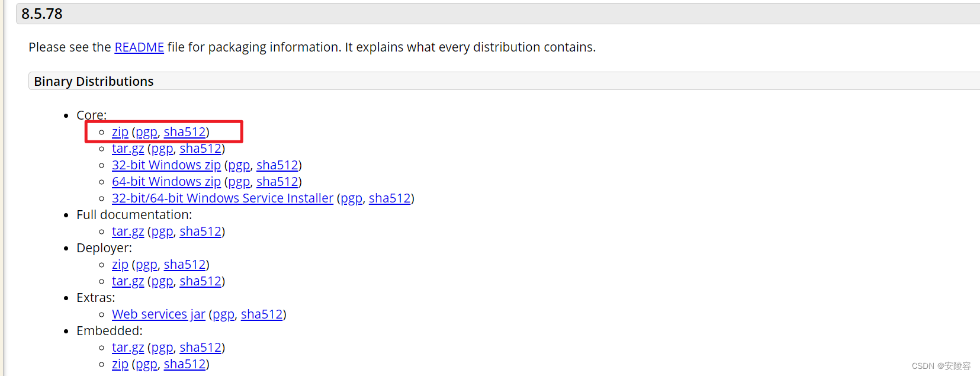Image resolution: width=980 pixels, height=376 pixels.
Task: Download Full documentation tar.gz
Action: click(128, 232)
